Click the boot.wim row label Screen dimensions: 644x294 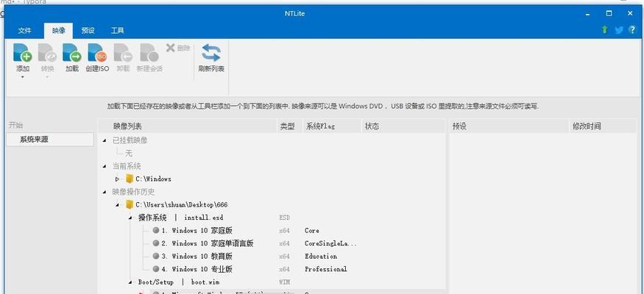(x=205, y=282)
